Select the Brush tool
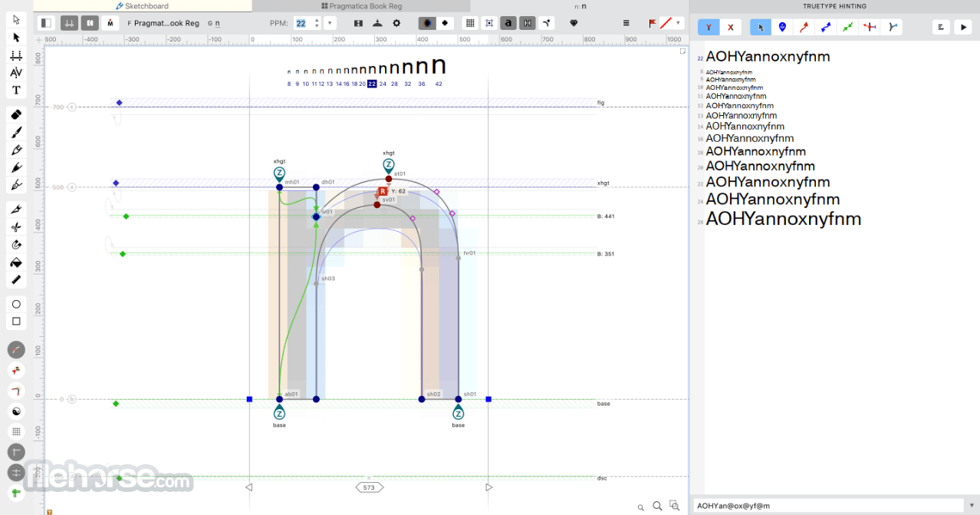The height and width of the screenshot is (515, 980). (x=16, y=132)
